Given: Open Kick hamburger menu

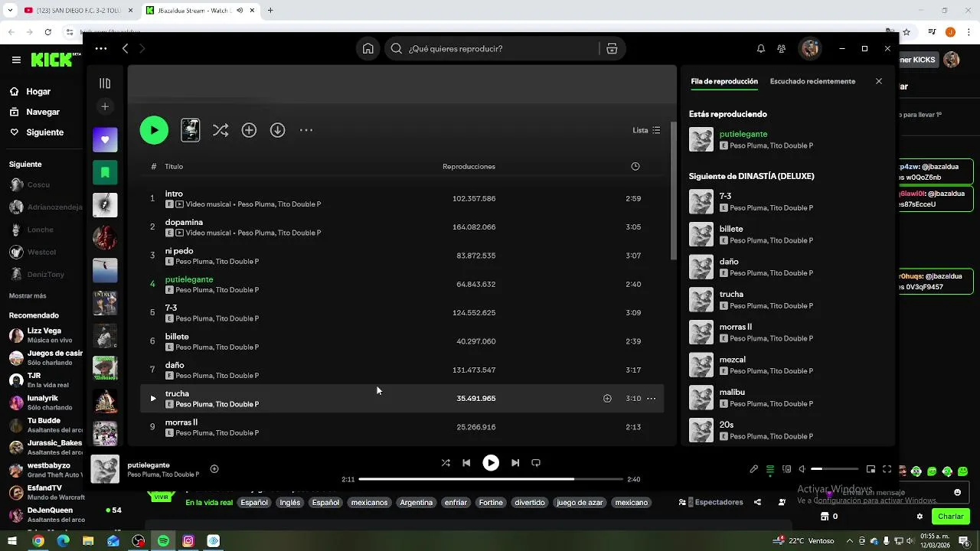Looking at the screenshot, I should click(x=16, y=60).
